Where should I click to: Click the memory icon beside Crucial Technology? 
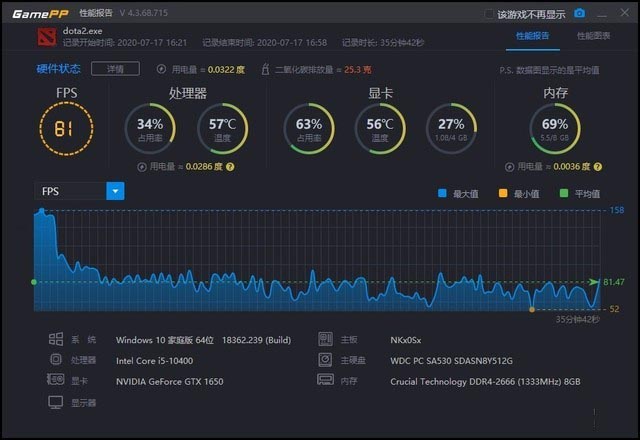325,380
